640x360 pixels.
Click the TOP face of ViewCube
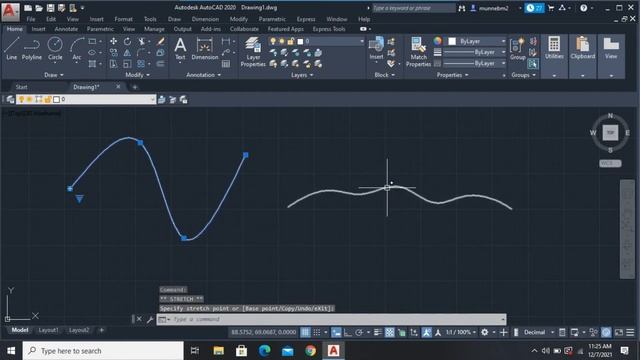[x=610, y=133]
